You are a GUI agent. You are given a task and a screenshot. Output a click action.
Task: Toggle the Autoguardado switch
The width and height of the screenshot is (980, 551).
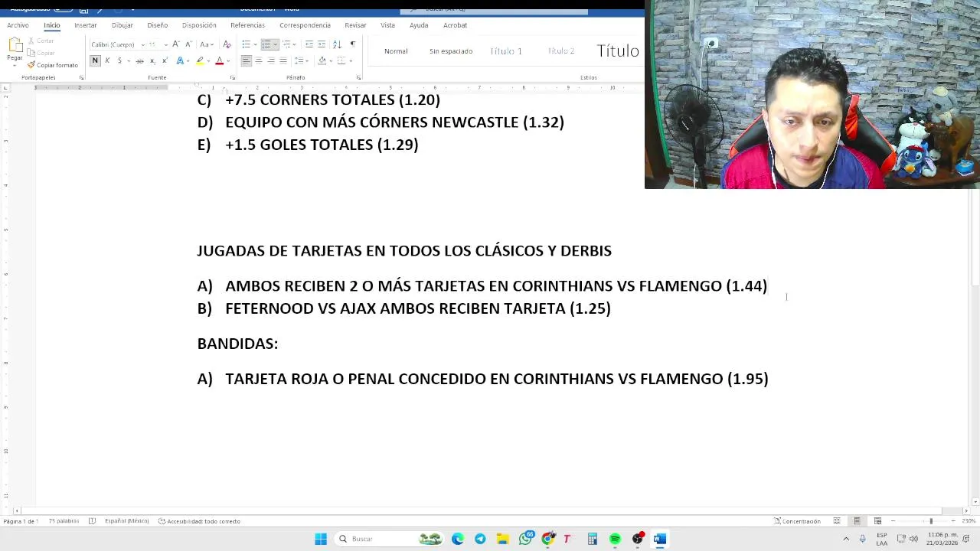coord(64,8)
